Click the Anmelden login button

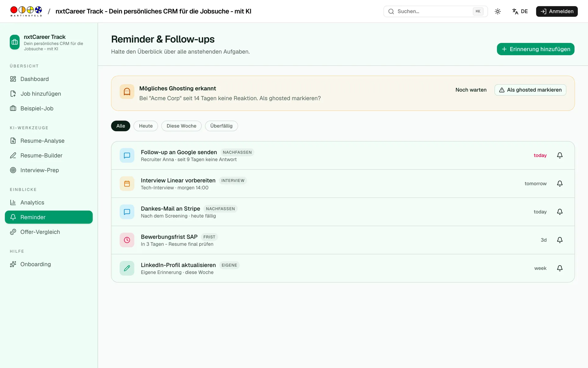[x=557, y=11]
